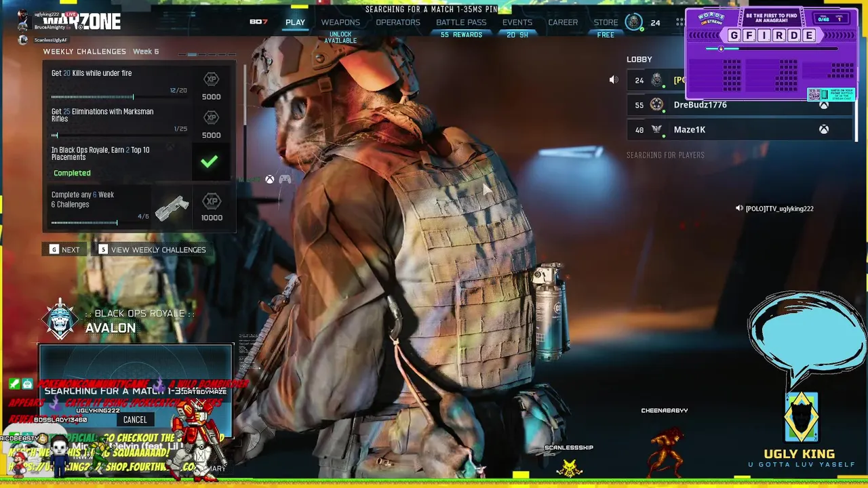868x488 pixels.
Task: Select the AVALON mode title
Action: [111, 328]
